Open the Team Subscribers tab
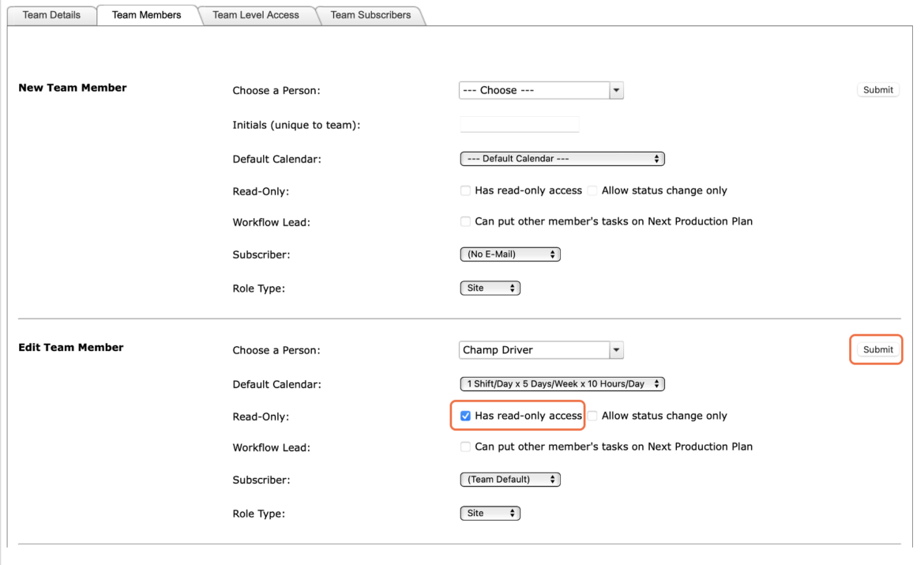The height and width of the screenshot is (565, 924). coord(370,15)
